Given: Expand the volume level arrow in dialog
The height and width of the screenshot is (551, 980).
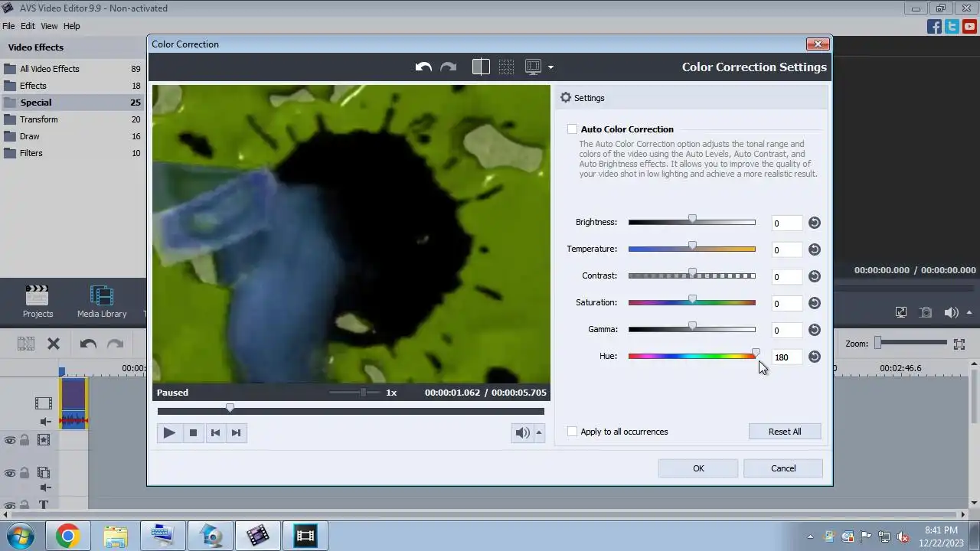Looking at the screenshot, I should coord(539,432).
